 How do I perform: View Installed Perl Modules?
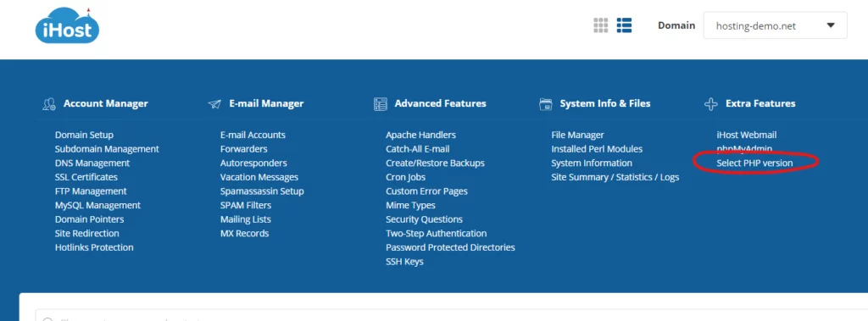coord(597,149)
